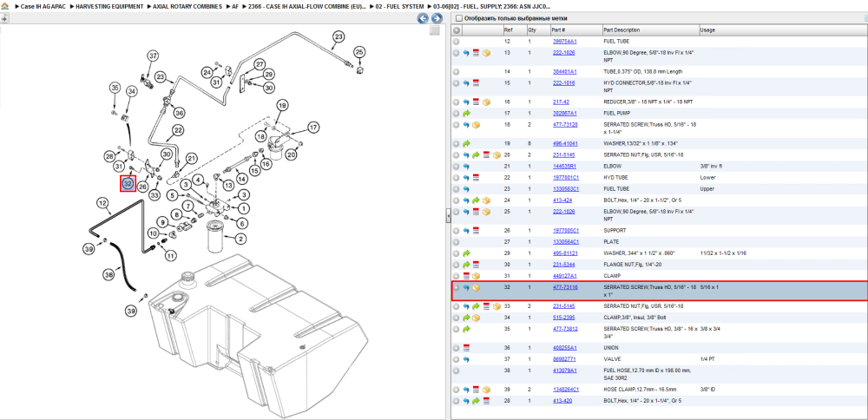Click the package box icon for ref 13

coord(486,53)
